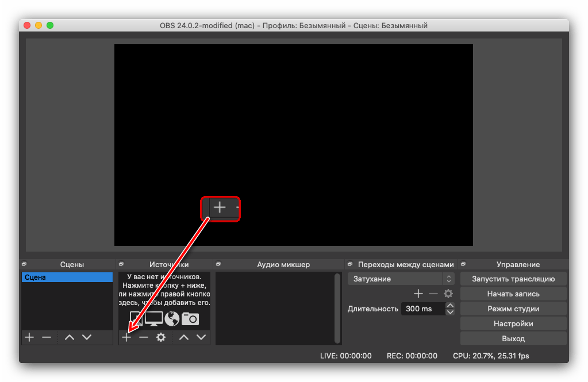
Task: Click LIVE: 00:00:00 status text
Action: (346, 356)
